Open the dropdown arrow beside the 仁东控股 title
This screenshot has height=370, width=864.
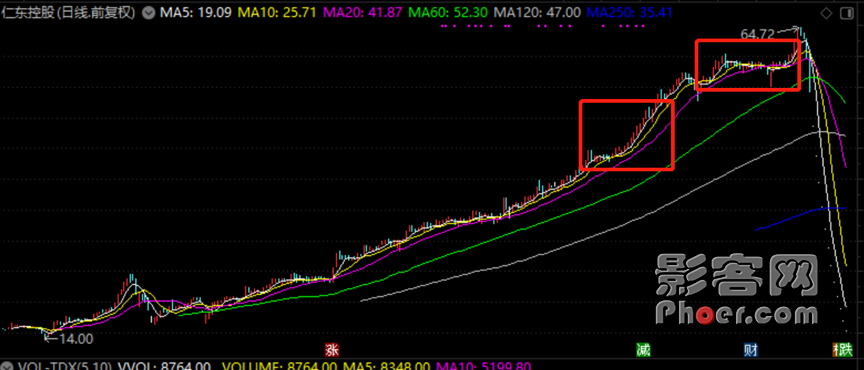click(148, 13)
